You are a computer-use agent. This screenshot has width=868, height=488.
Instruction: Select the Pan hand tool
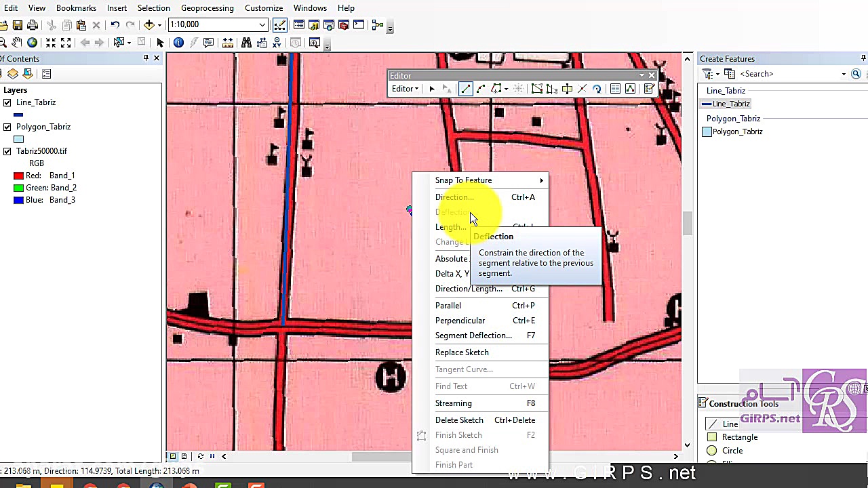tap(17, 43)
